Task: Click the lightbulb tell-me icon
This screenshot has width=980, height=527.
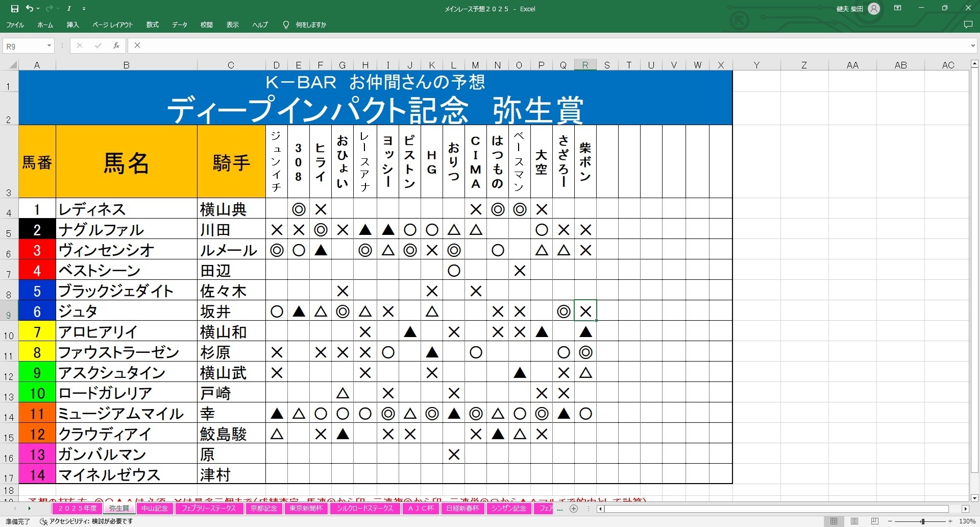Action: click(286, 25)
